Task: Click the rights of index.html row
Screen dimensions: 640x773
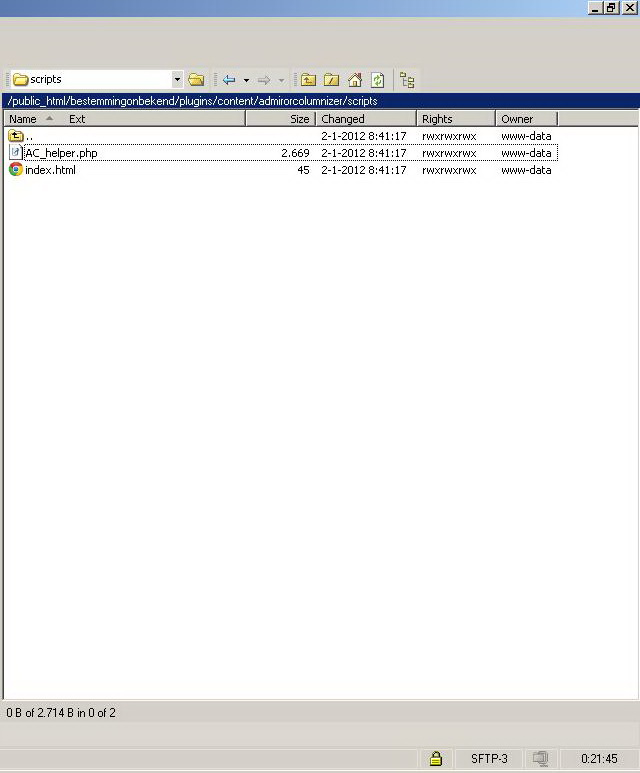Action: click(449, 170)
